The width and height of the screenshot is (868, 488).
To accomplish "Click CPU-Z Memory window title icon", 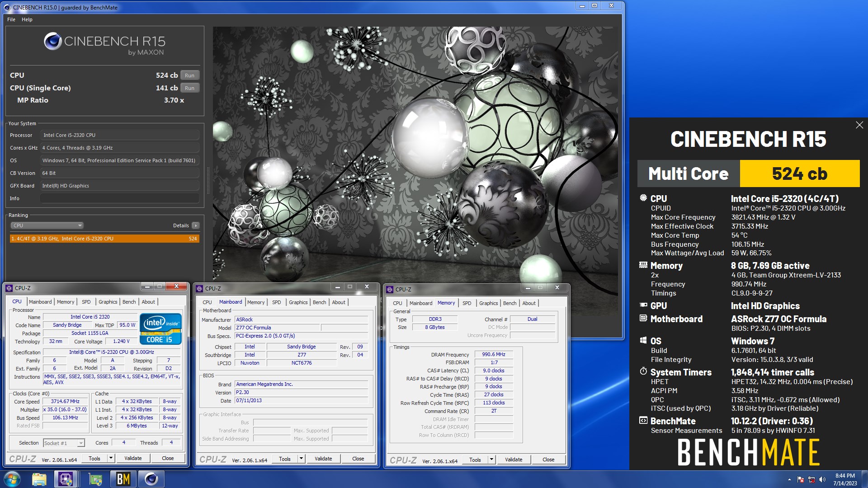I will pos(390,289).
